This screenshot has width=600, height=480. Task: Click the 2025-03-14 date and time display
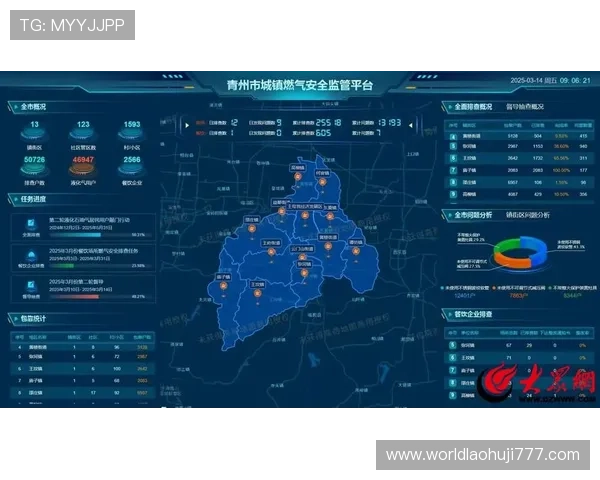point(550,81)
